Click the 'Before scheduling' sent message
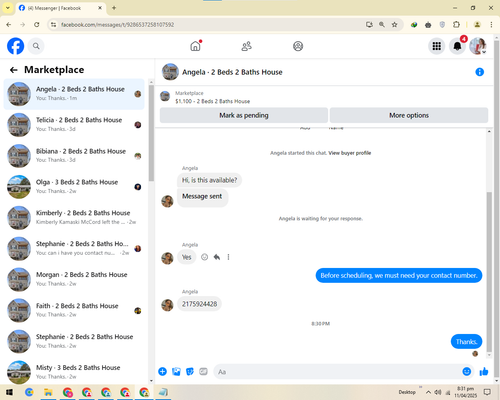500x400 pixels. click(399, 276)
